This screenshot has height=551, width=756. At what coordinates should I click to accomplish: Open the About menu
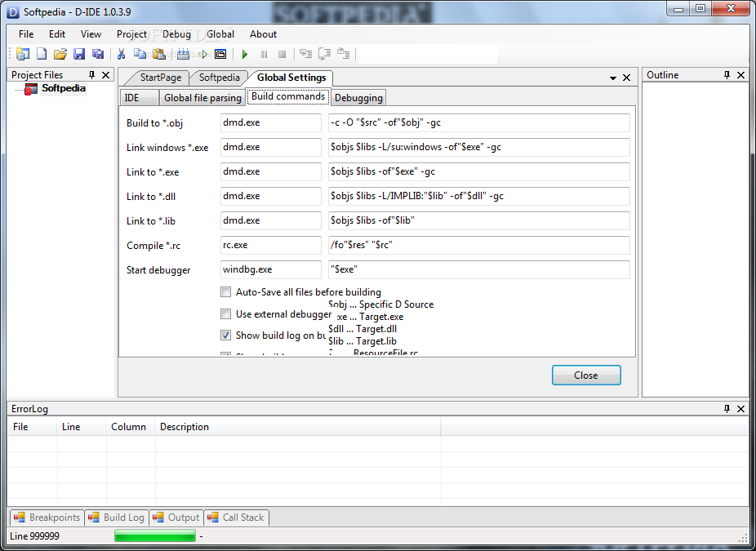tap(263, 34)
